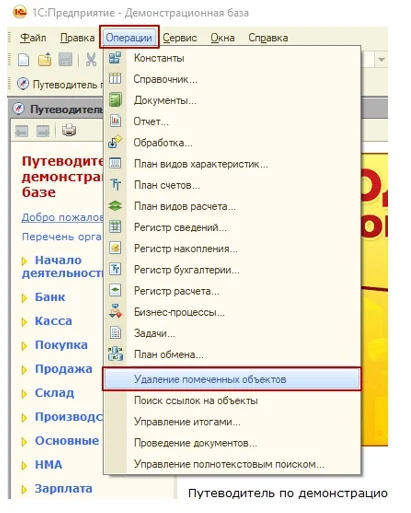The height and width of the screenshot is (513, 411).
Task: Open Бизнес-процессы... menu entry
Action: (232, 312)
